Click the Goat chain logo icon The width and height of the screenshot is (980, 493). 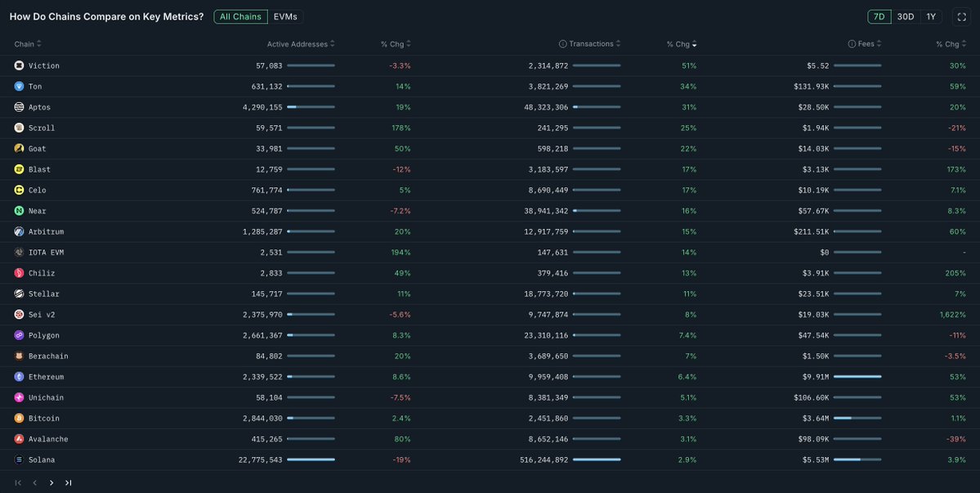[19, 149]
